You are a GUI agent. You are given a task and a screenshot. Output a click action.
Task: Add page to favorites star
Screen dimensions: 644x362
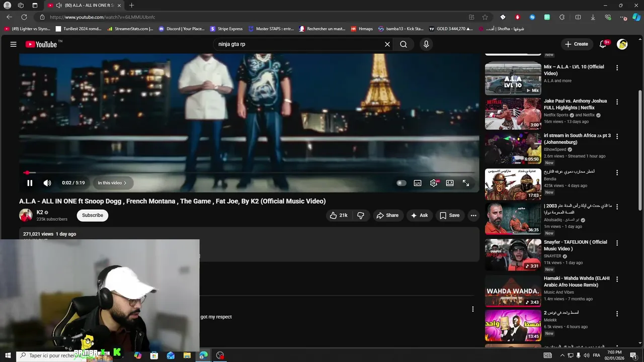point(485,17)
